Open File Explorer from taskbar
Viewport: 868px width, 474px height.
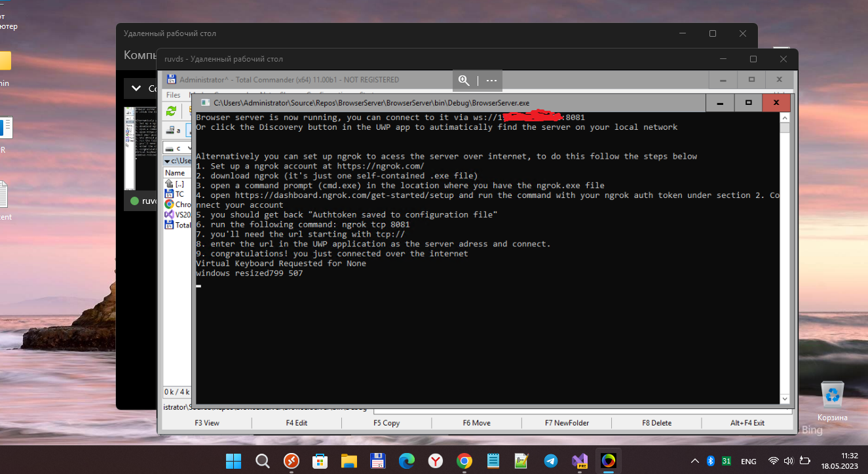349,461
